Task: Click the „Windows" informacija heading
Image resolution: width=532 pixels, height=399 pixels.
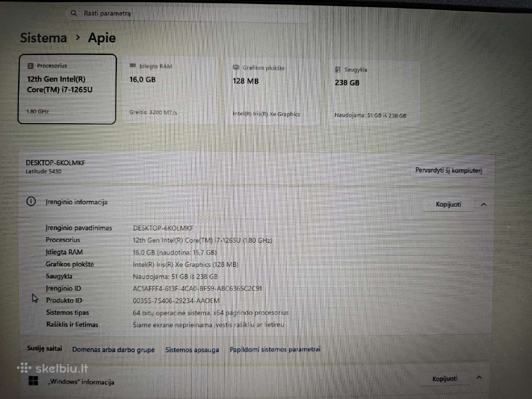Action: pos(81,382)
